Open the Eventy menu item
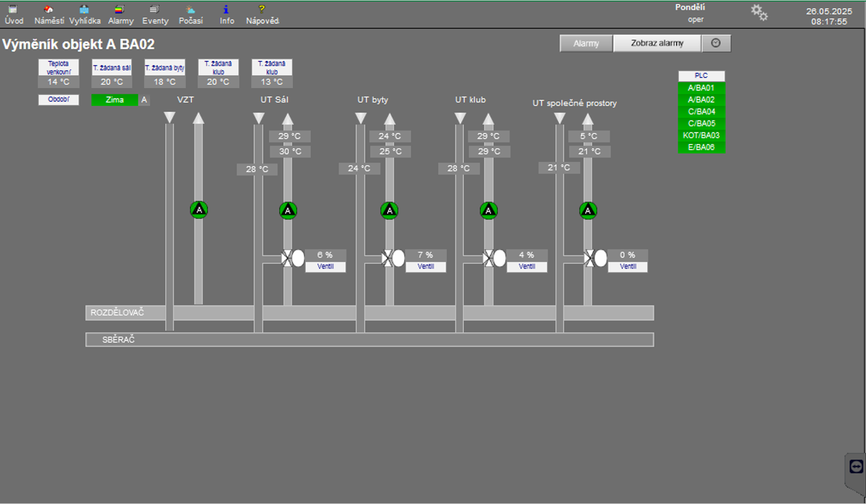This screenshot has width=866, height=504. 155,15
